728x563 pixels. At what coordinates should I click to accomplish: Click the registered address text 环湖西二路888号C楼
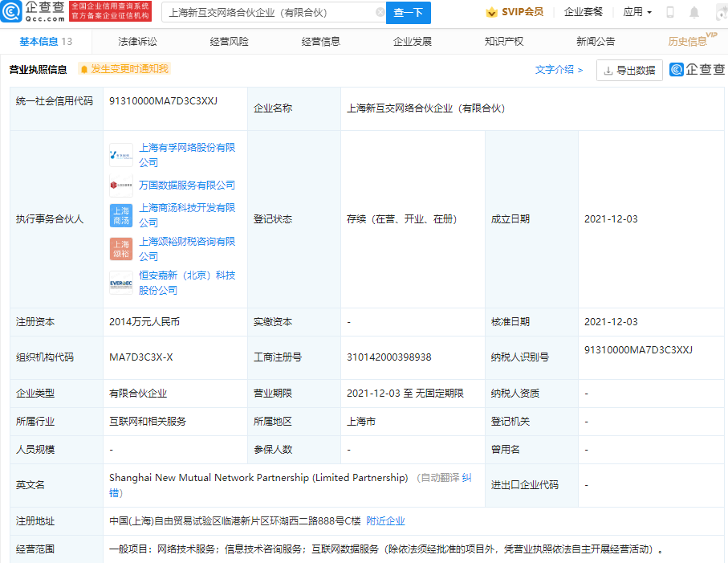[315, 521]
